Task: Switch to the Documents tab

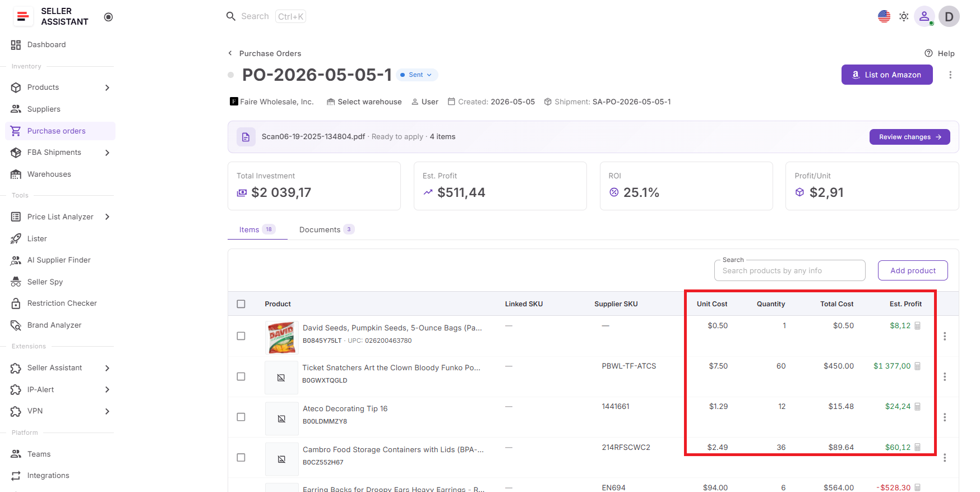Action: point(327,229)
